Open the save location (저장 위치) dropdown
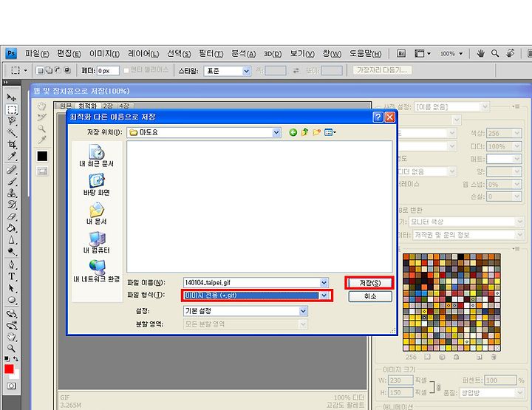532x410 pixels. 276,132
